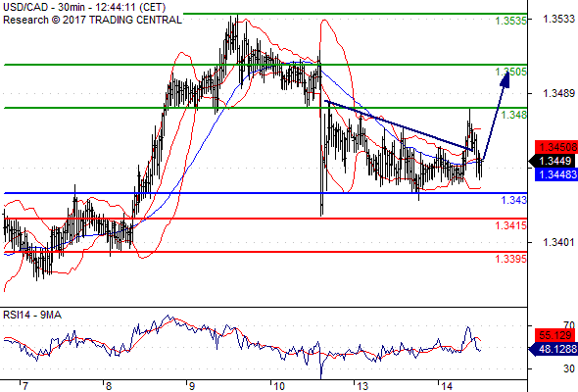
Task: Click the blue 1.343 pivot label
Action: pos(514,200)
